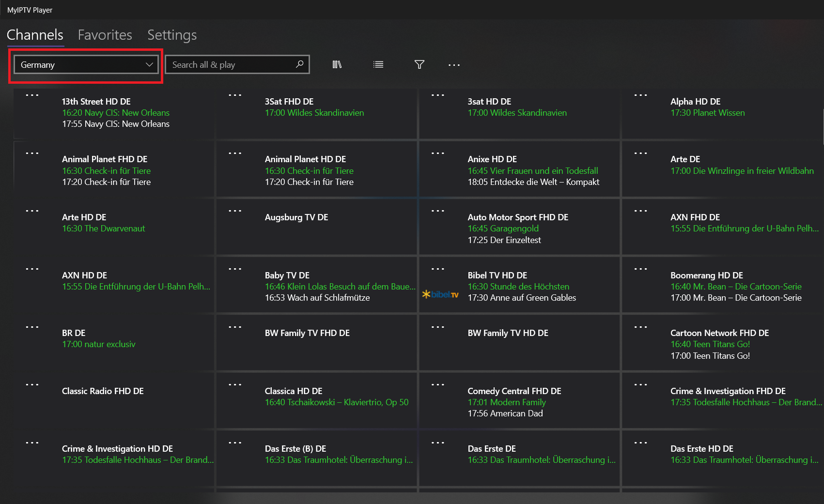
Task: Open the filter funnel icon
Action: point(420,64)
